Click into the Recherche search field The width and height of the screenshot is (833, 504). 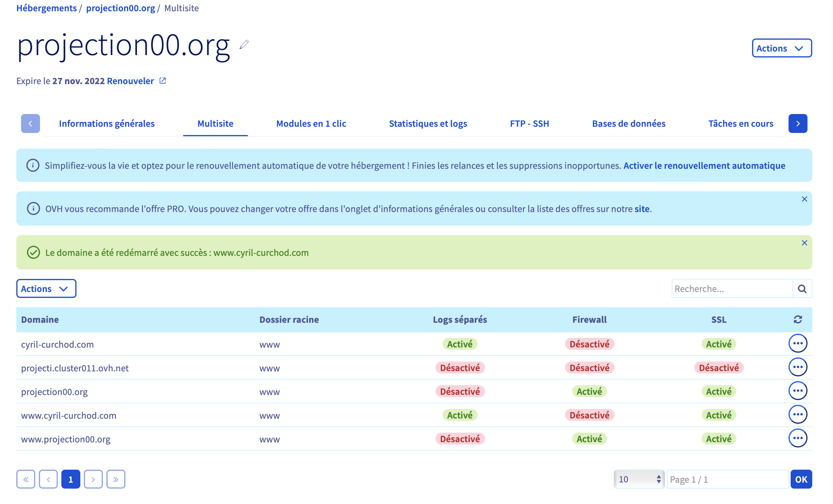coord(732,289)
